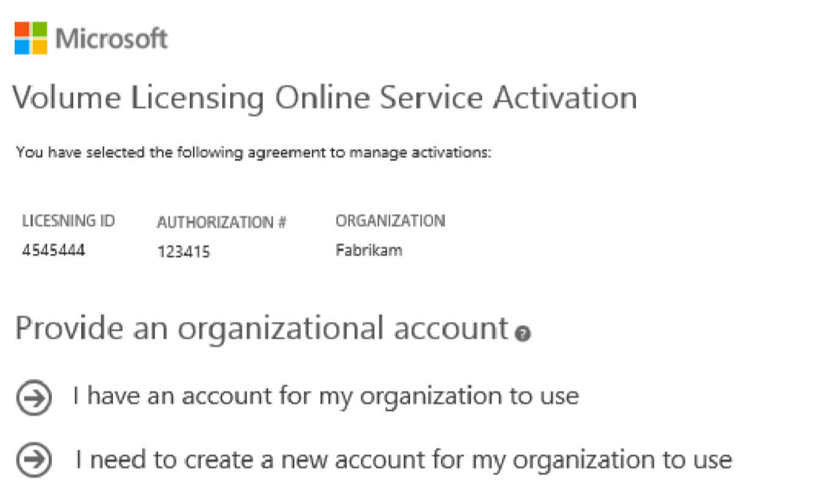Choose "I need to create a new account" option
The height and width of the screenshot is (504, 814).
(403, 459)
